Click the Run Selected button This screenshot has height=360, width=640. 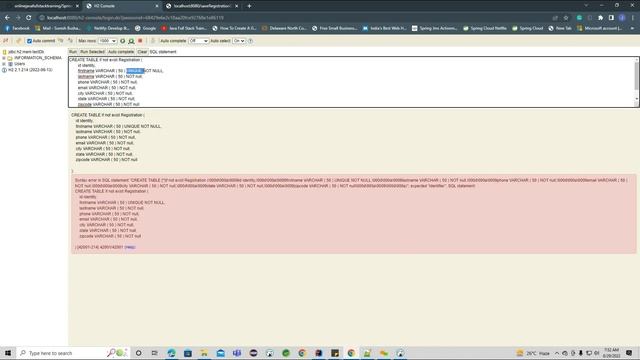93,52
